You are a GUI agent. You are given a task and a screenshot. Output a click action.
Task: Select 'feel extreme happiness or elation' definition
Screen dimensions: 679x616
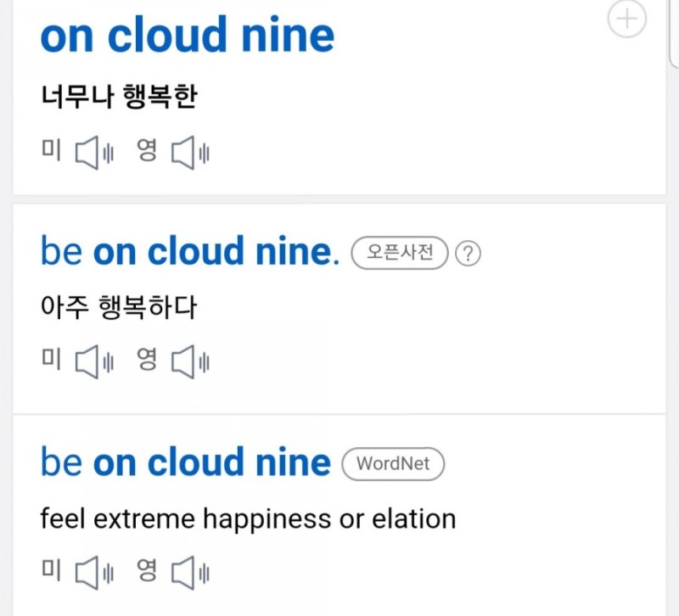(248, 518)
